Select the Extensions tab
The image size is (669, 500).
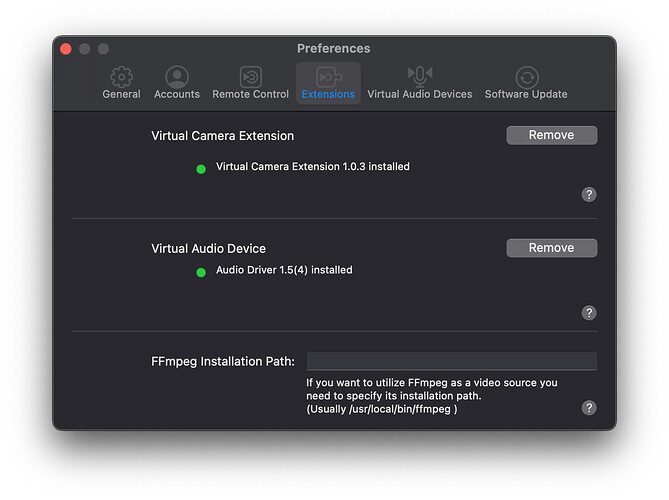pos(328,83)
